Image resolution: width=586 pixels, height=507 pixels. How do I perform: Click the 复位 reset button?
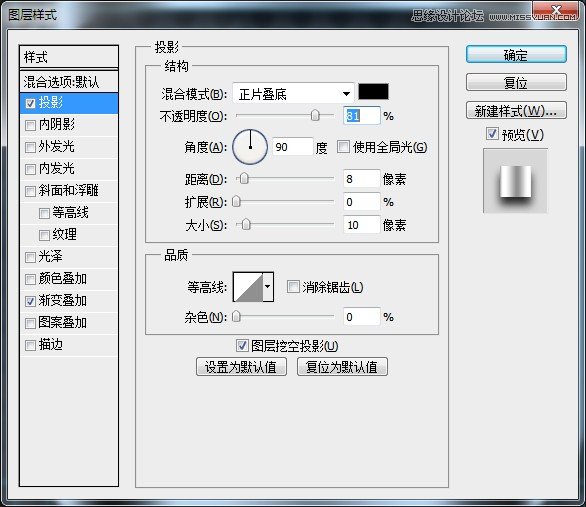pos(516,82)
